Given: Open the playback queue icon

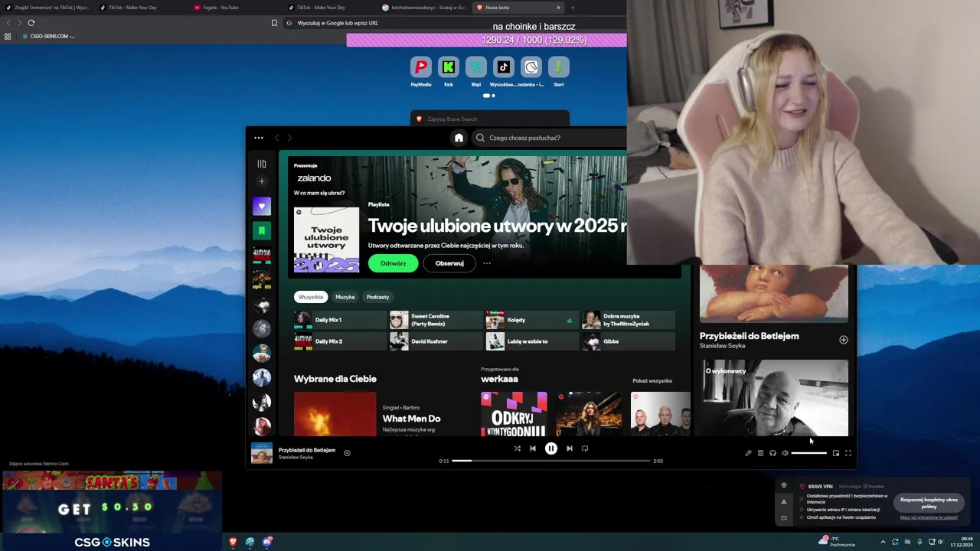Looking at the screenshot, I should (760, 453).
